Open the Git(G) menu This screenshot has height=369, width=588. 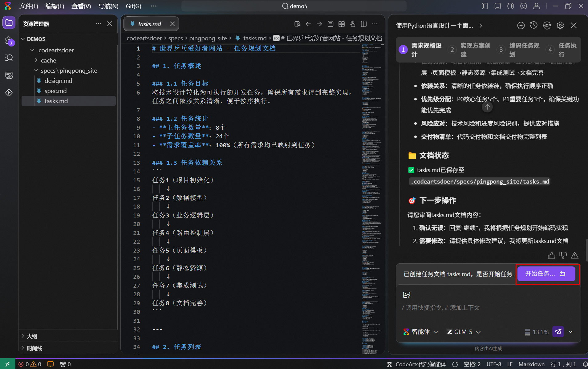[133, 6]
